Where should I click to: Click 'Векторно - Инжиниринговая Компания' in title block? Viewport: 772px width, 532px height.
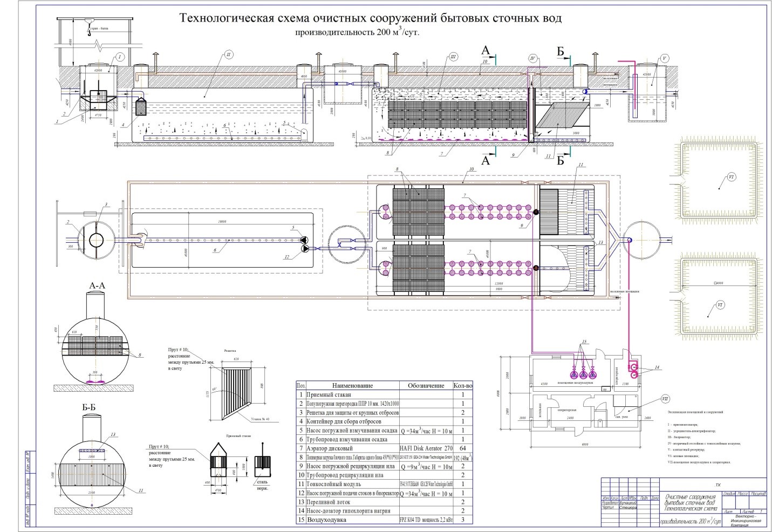point(745,520)
